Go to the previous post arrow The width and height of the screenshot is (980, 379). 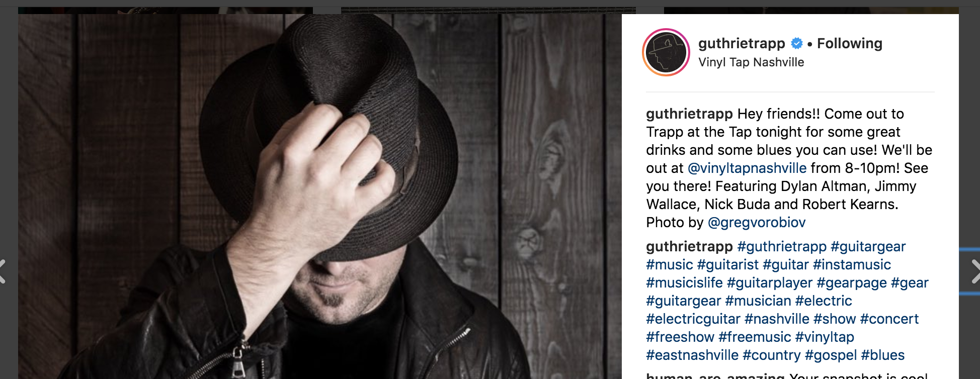pos(3,271)
